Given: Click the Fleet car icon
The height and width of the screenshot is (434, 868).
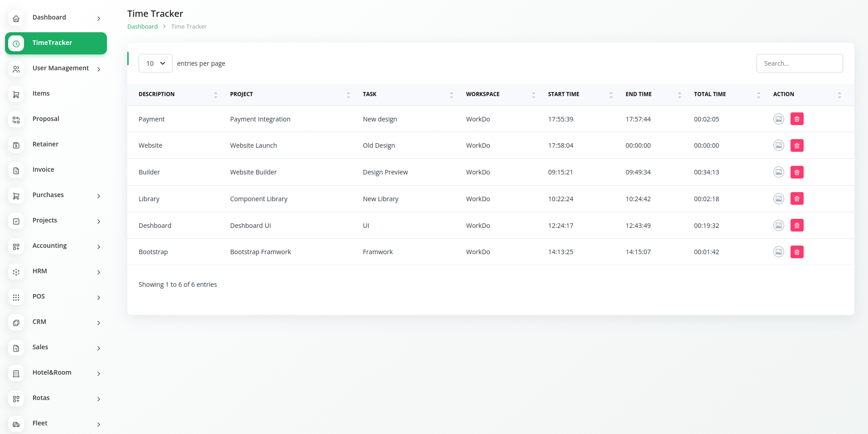Looking at the screenshot, I should pos(16,424).
